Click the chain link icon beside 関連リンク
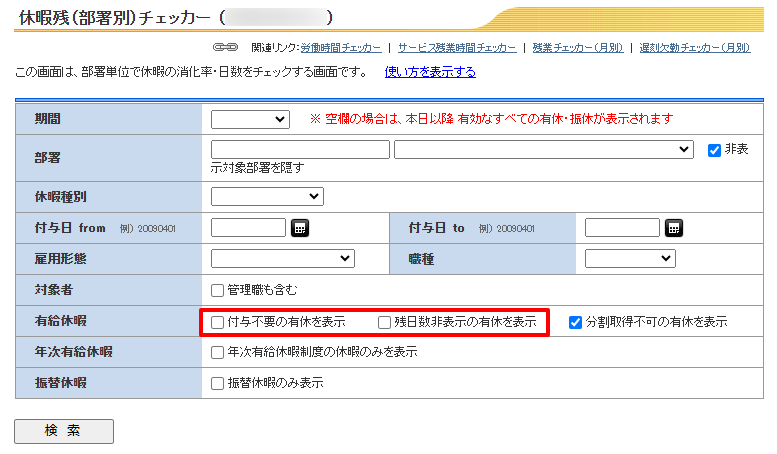 [225, 48]
